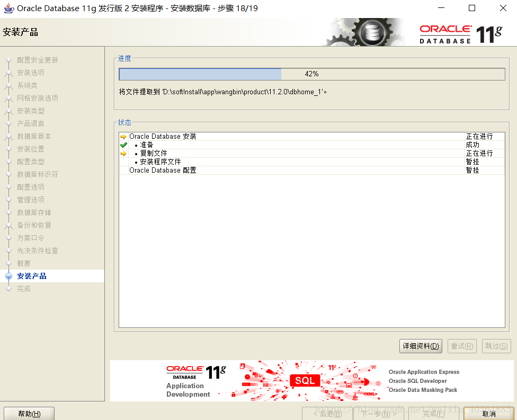The image size is (517, 420).
Task: Select the 备份和恢复 step in sidebar
Action: [34, 225]
